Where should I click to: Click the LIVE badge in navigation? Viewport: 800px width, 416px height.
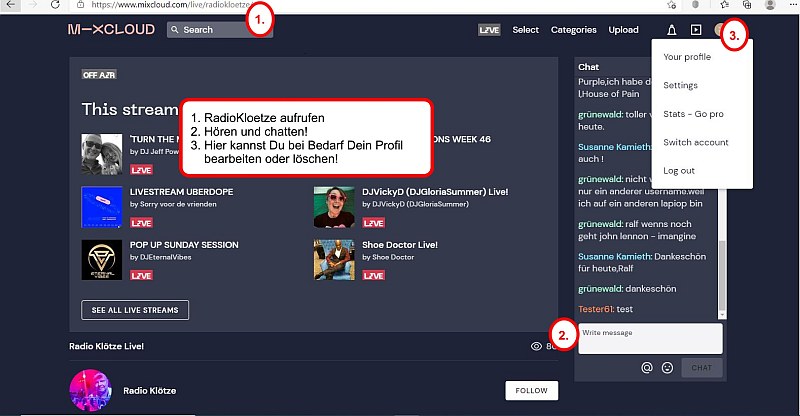[489, 30]
